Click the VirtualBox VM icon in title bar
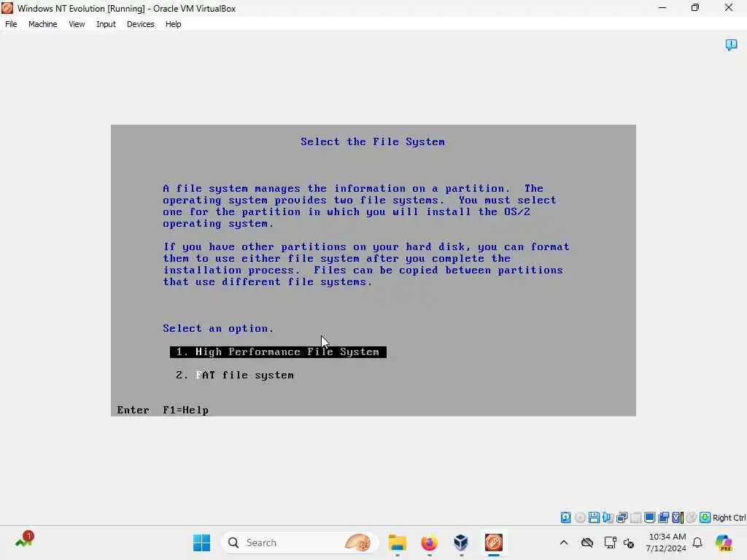The image size is (747, 560). 7,8
